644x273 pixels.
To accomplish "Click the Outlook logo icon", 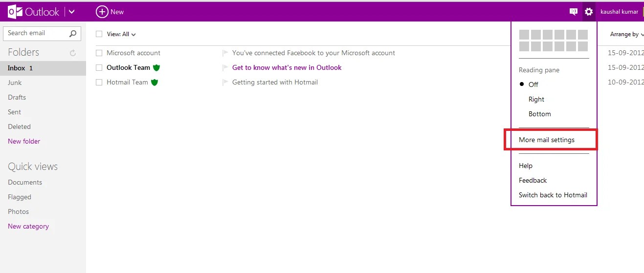I will pos(15,12).
